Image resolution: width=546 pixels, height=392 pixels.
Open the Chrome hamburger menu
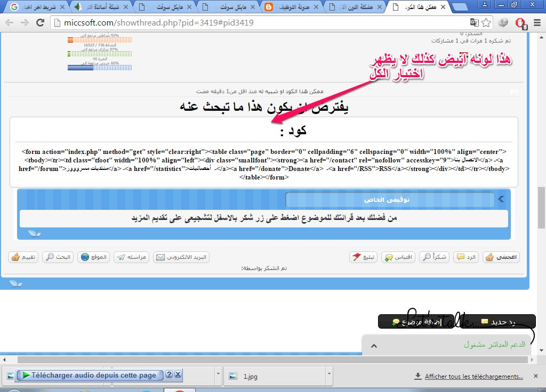click(x=536, y=23)
